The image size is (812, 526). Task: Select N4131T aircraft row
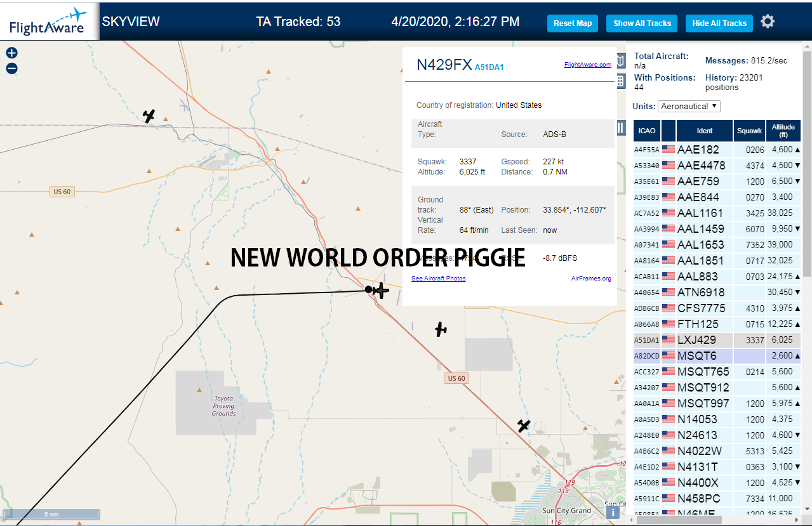click(x=717, y=467)
